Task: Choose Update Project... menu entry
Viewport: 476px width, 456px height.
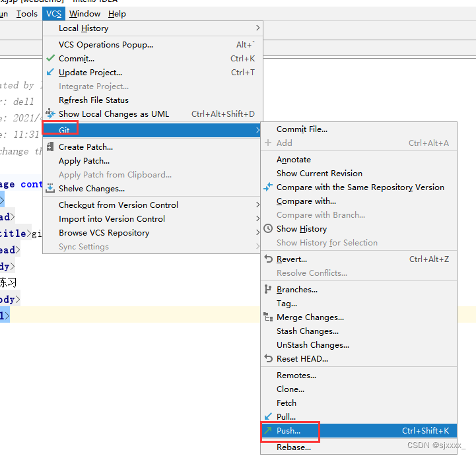Action: click(153, 72)
